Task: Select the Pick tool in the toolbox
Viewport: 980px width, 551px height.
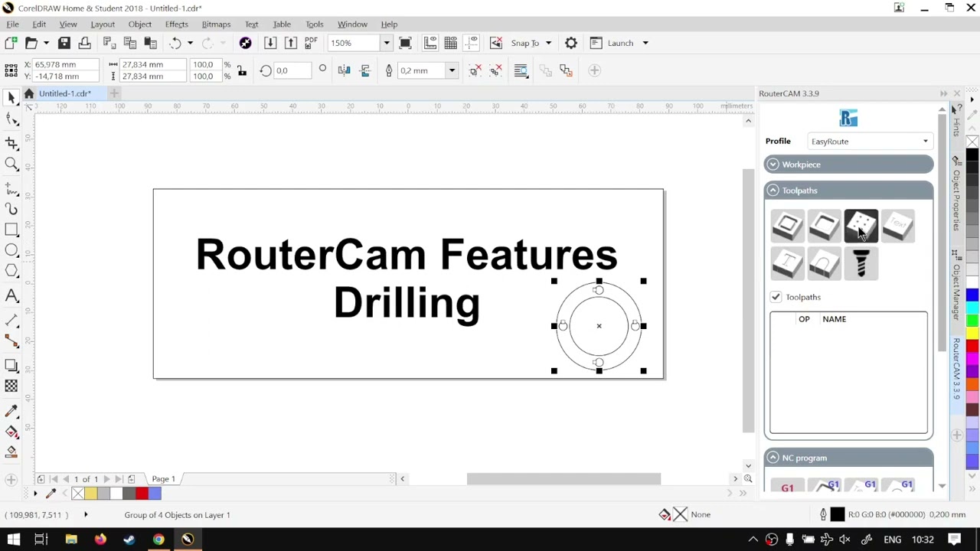Action: pyautogui.click(x=11, y=98)
